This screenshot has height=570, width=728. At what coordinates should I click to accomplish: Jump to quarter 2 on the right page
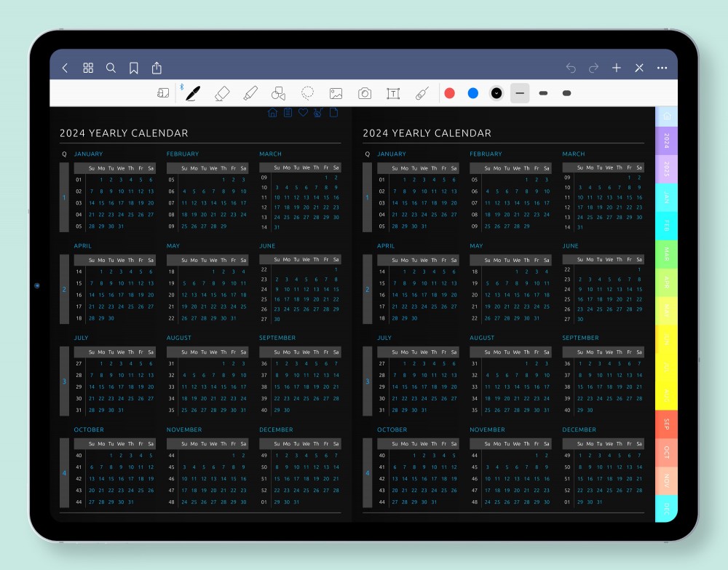click(367, 289)
